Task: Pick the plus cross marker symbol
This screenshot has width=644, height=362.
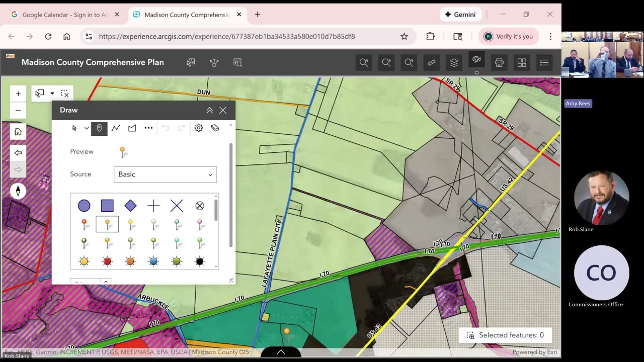Action: 153,206
